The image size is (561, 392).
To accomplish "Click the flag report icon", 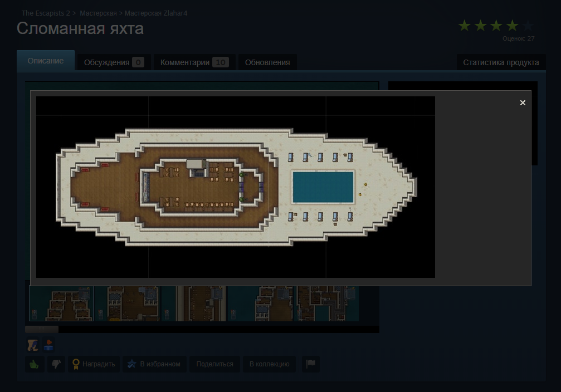I will pos(310,364).
